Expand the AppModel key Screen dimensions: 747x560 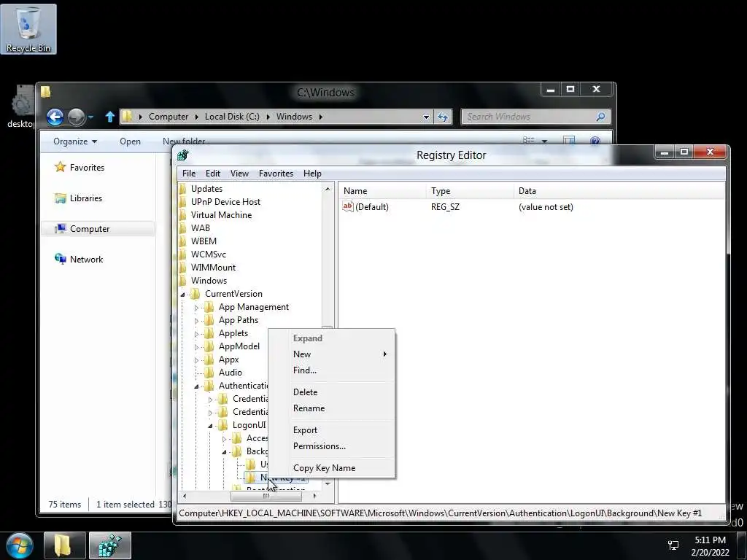point(196,347)
